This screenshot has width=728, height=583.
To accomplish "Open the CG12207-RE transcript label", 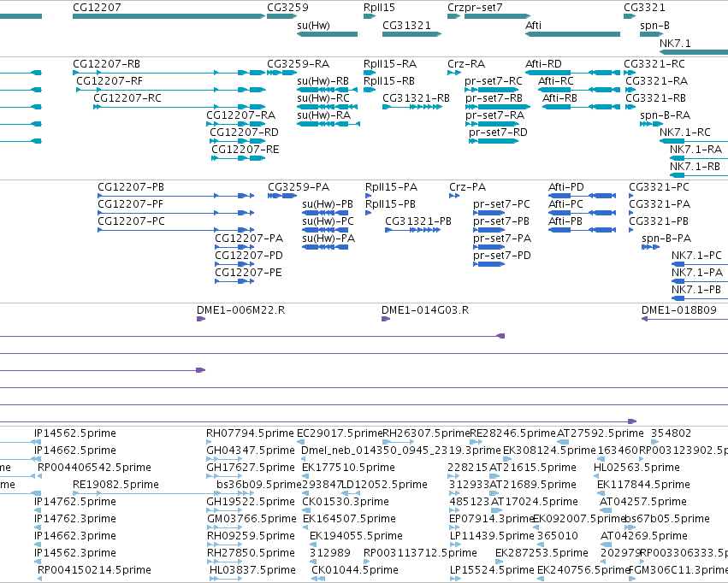I will coord(246,149).
